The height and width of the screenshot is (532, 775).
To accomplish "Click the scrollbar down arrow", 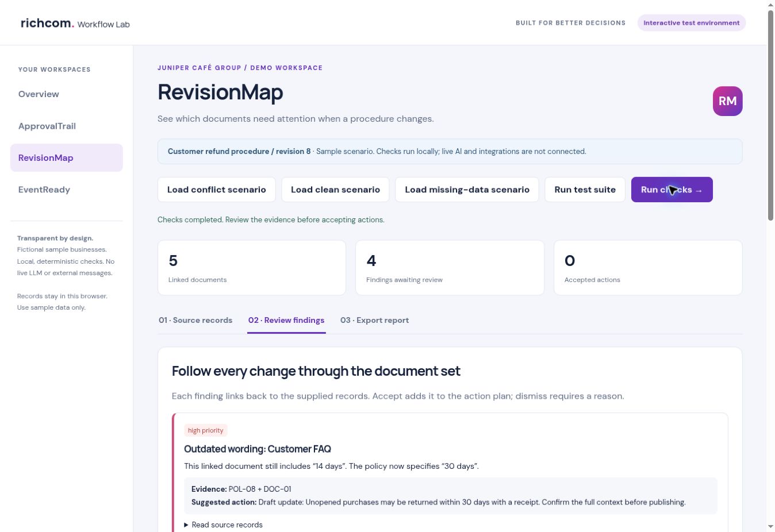I will (770, 527).
